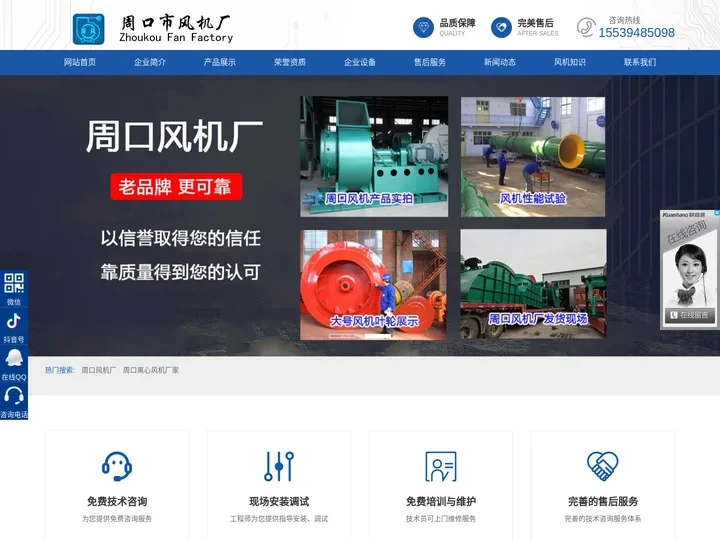720x540 pixels.
Task: Click the 免费技术咨询 card title
Action: [117, 501]
